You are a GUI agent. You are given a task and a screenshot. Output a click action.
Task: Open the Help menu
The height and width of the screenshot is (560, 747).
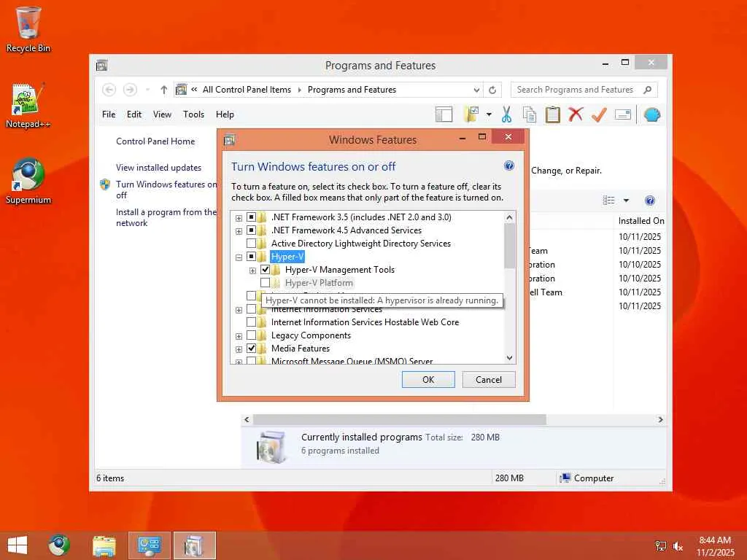[225, 114]
